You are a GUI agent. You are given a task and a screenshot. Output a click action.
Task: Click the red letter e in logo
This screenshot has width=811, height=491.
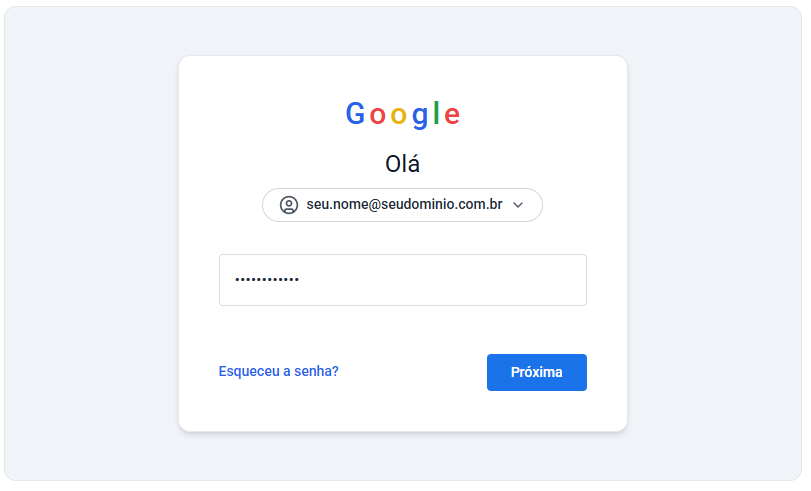[x=452, y=116]
